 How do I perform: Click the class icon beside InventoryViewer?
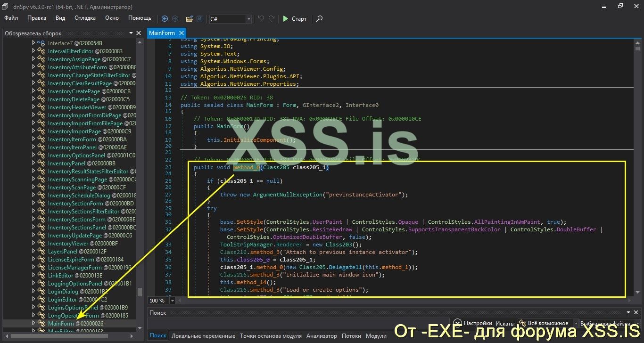41,244
